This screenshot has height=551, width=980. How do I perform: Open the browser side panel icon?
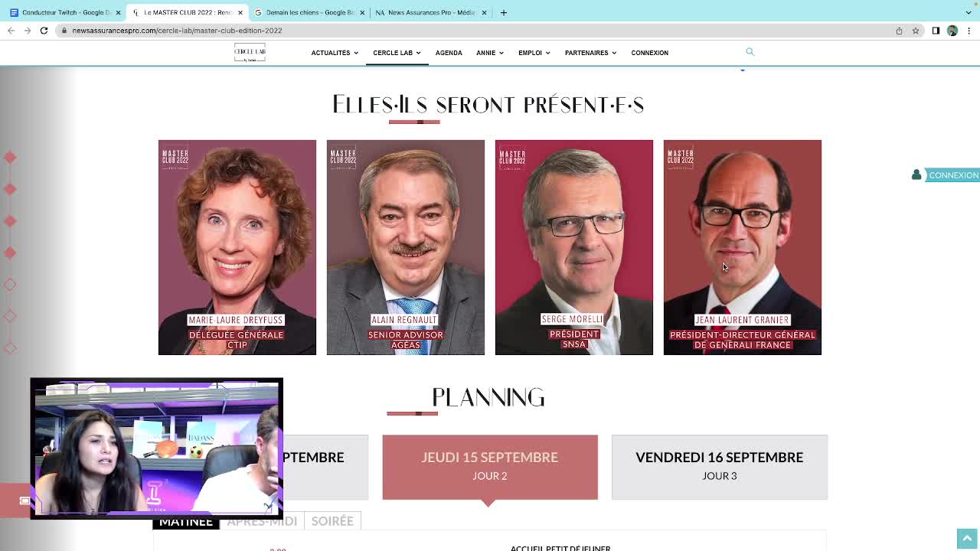pyautogui.click(x=936, y=31)
